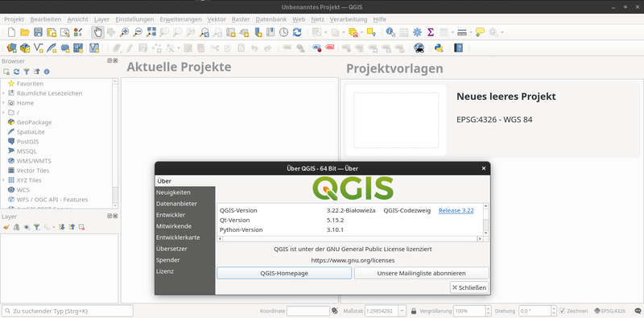Click the version info horizontal scrollbar

coord(350,239)
